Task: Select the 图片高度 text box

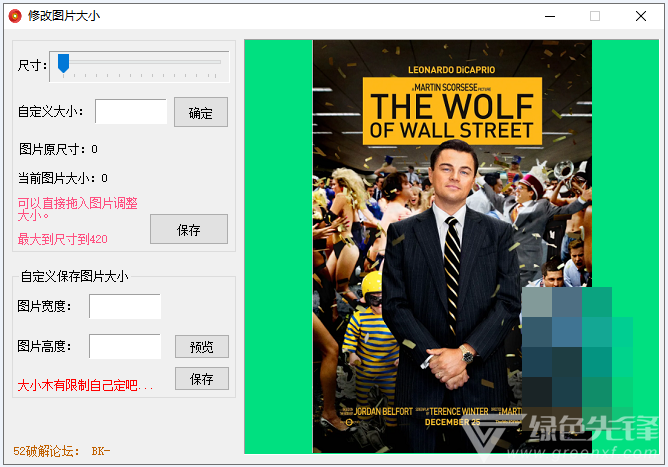Action: [x=124, y=346]
